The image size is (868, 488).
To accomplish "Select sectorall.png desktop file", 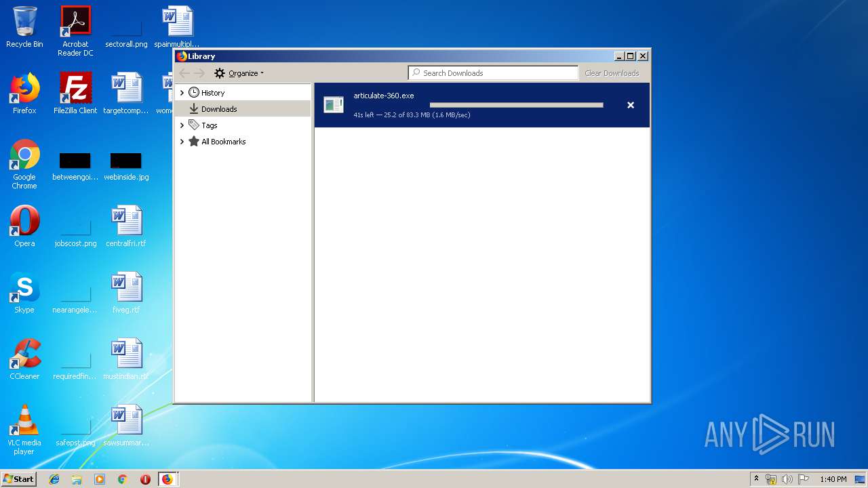I will [x=126, y=31].
